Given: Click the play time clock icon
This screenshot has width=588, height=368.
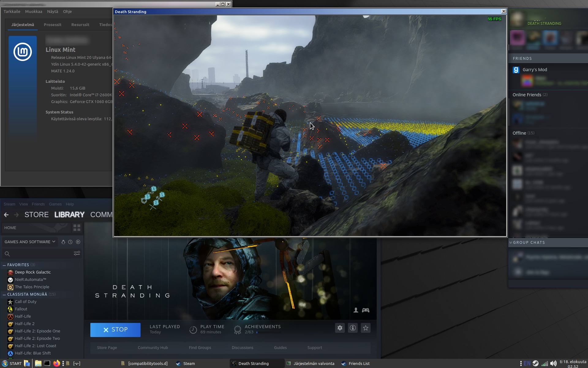Looking at the screenshot, I should tap(193, 330).
